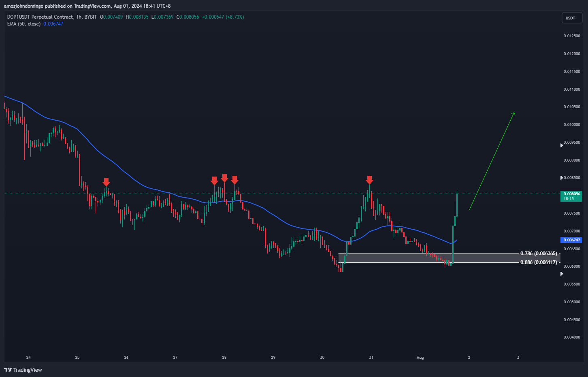Viewport: 588px width, 377px height.
Task: Click the price scale value 0.012500
Action: pos(571,36)
